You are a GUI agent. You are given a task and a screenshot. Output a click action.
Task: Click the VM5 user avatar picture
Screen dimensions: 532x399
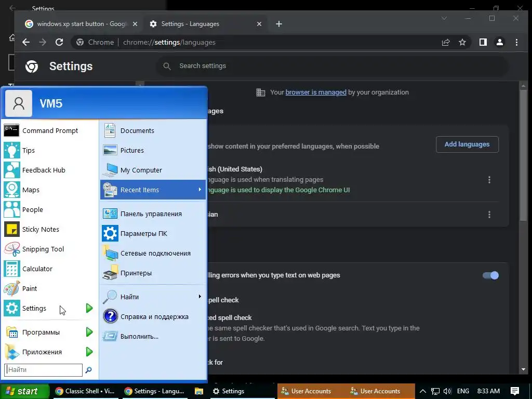(19, 103)
